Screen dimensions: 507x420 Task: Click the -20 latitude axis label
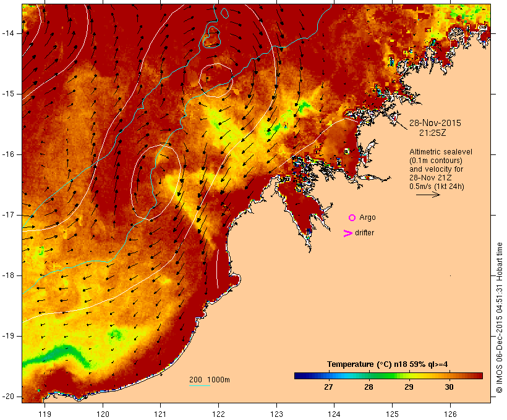coord(8,397)
